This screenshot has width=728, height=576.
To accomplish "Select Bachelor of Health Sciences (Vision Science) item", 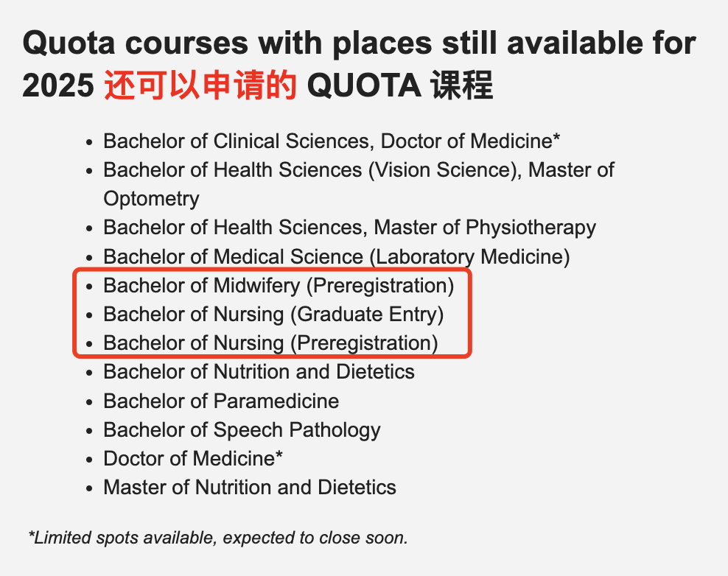I will (x=358, y=184).
